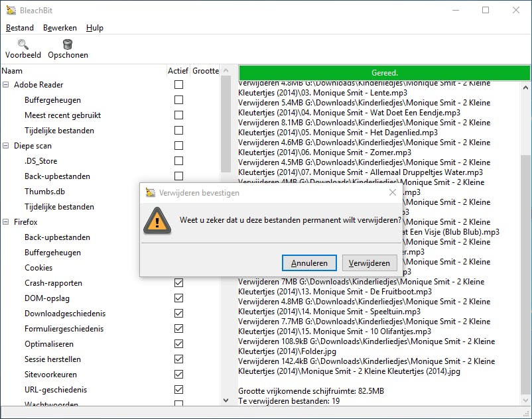Toggle the Diepe scan Back-upbestanden checkbox
532x419 pixels.
178,176
